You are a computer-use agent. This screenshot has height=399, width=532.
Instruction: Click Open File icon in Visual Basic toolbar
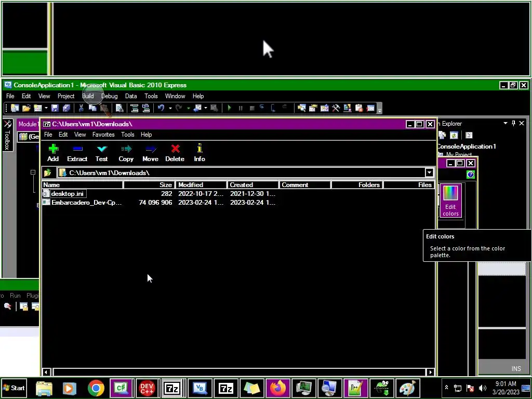[x=26, y=108]
